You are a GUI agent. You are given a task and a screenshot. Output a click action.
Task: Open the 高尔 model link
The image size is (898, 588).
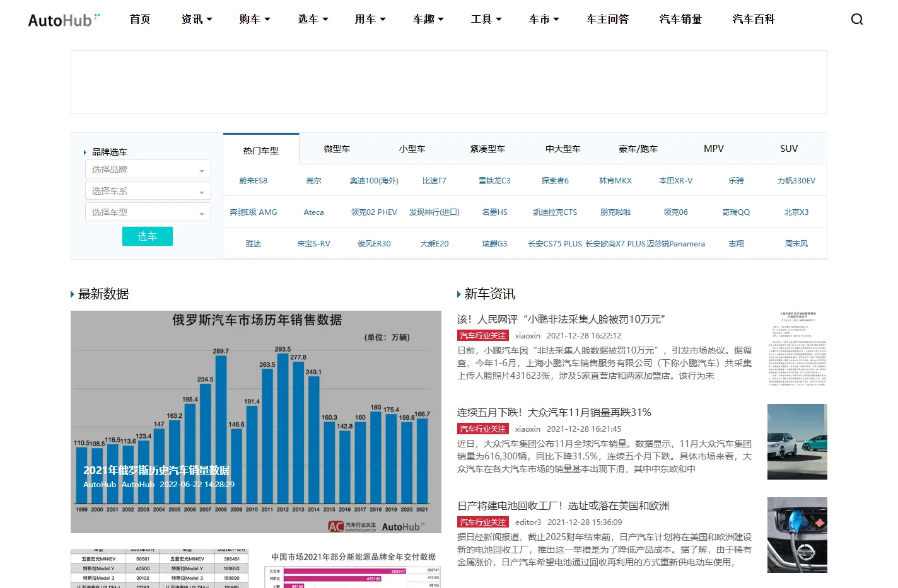coord(313,181)
